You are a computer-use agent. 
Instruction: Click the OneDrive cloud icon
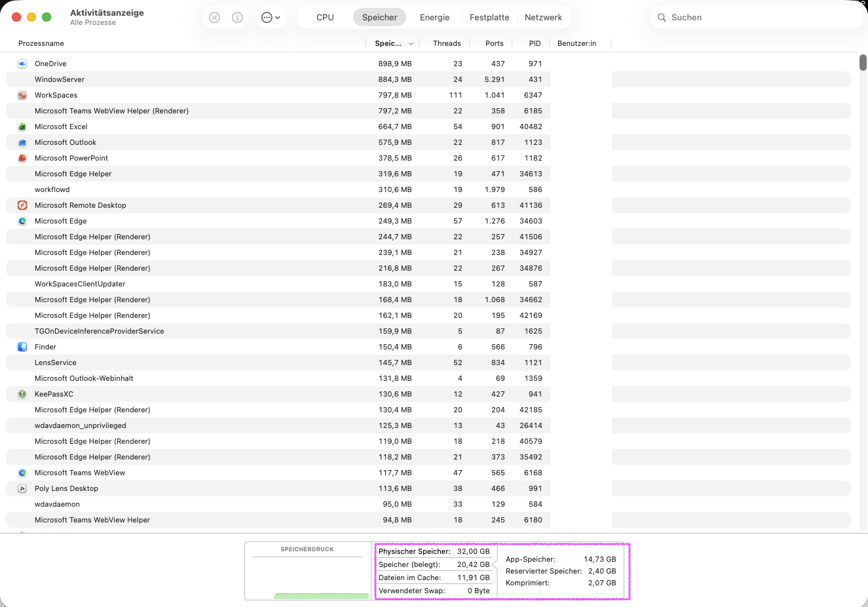pyautogui.click(x=22, y=64)
